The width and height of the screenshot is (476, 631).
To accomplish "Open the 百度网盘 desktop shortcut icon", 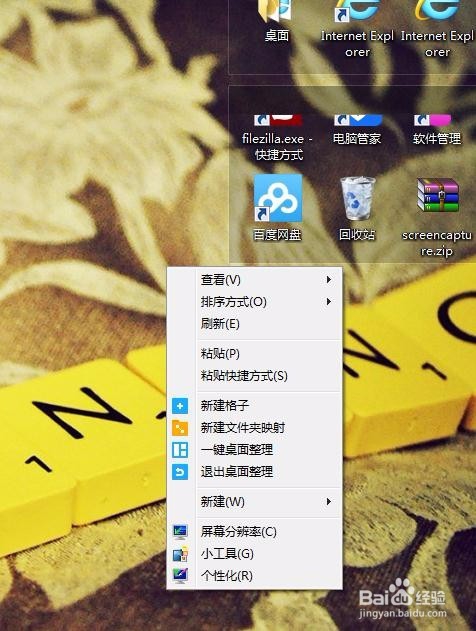I will point(278,198).
